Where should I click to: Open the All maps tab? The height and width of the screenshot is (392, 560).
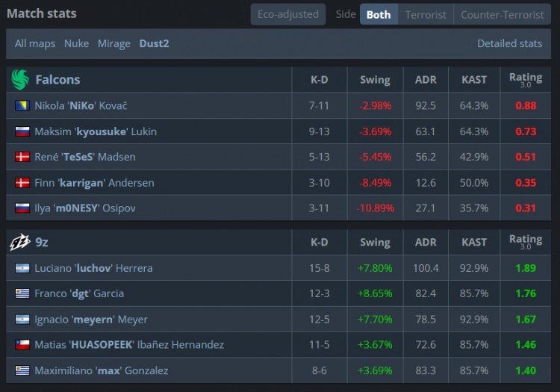pos(35,43)
